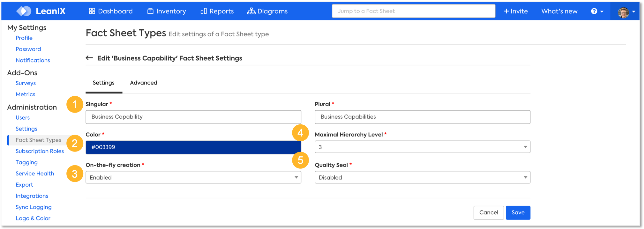Open Notifications settings
Viewport: 644px width, 229px height.
33,60
